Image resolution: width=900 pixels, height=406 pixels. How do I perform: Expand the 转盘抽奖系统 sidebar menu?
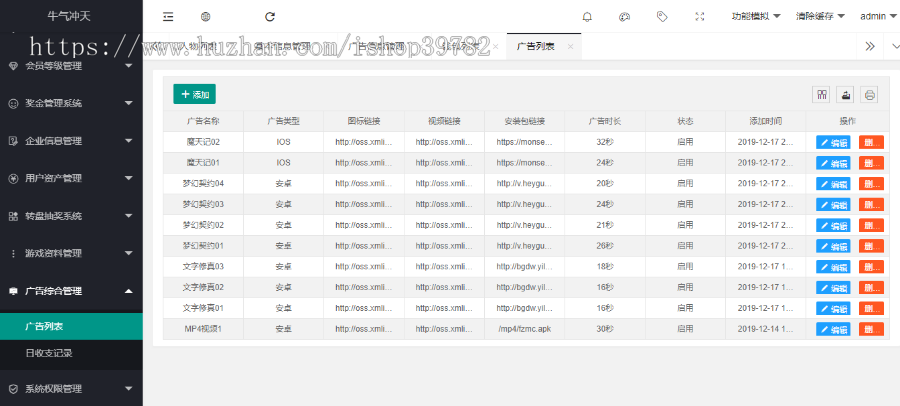click(71, 216)
